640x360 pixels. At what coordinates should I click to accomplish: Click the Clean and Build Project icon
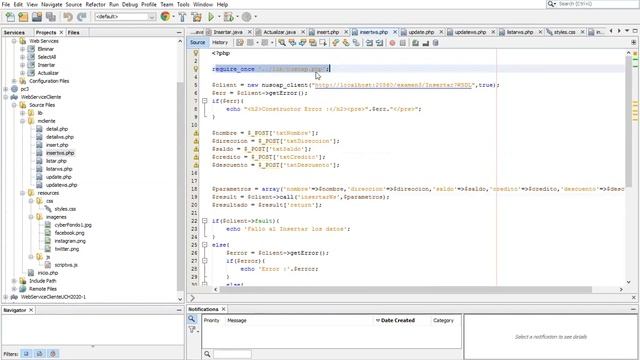pyautogui.click(x=196, y=17)
